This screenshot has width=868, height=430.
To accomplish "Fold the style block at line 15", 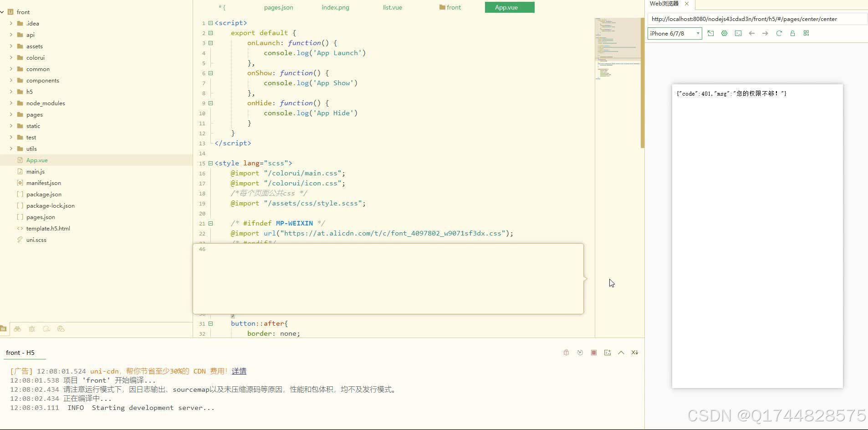I will coord(210,163).
